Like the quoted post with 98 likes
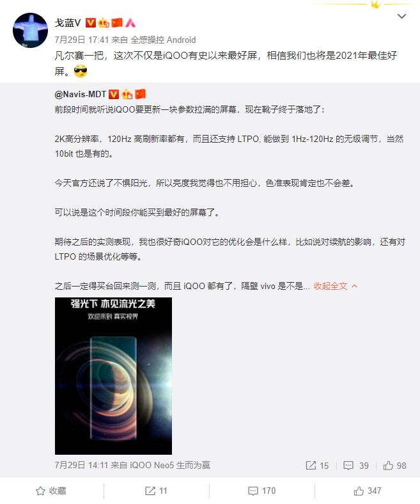This screenshot has width=420, height=504. (394, 466)
